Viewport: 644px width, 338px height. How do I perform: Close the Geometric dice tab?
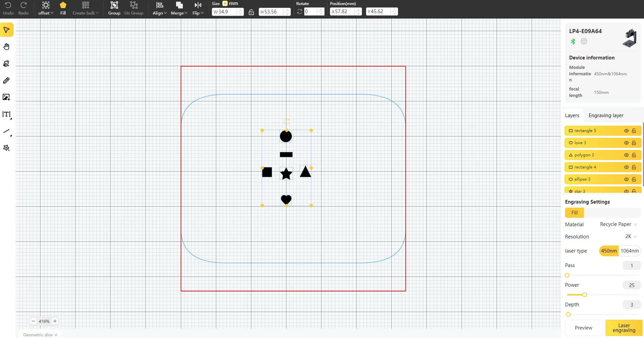tap(56, 335)
